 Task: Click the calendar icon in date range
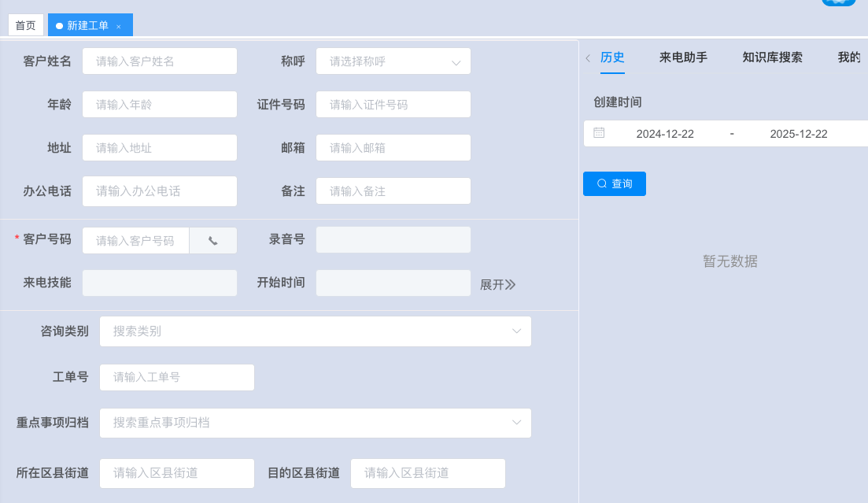coord(599,133)
